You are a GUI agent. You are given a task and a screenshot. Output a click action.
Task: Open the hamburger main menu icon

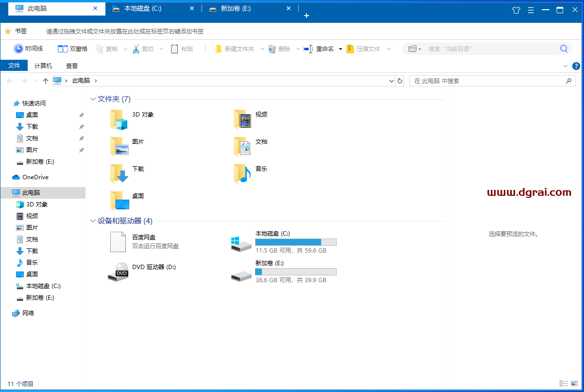tap(531, 10)
